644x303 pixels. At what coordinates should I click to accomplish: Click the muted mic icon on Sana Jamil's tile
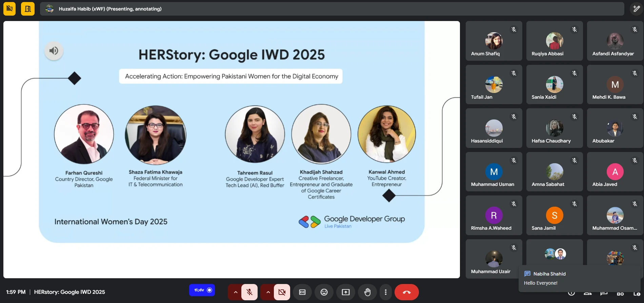pyautogui.click(x=575, y=204)
